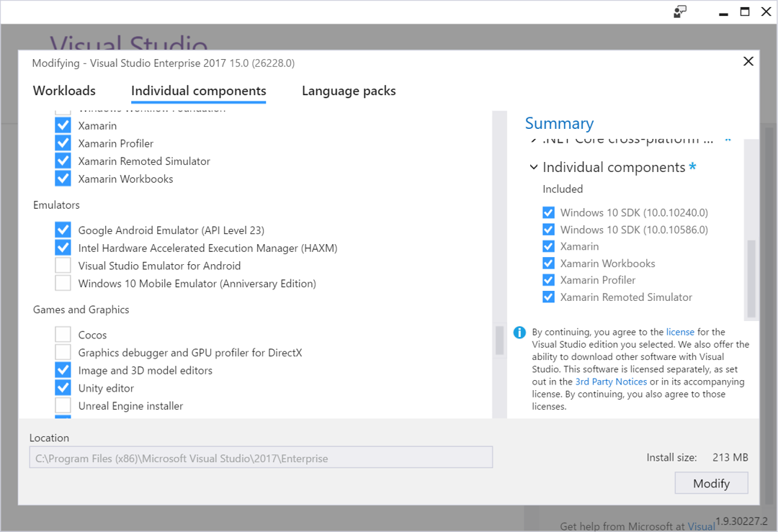The height and width of the screenshot is (532, 778).
Task: Check Unreal Engine installer checkbox
Action: (x=63, y=405)
